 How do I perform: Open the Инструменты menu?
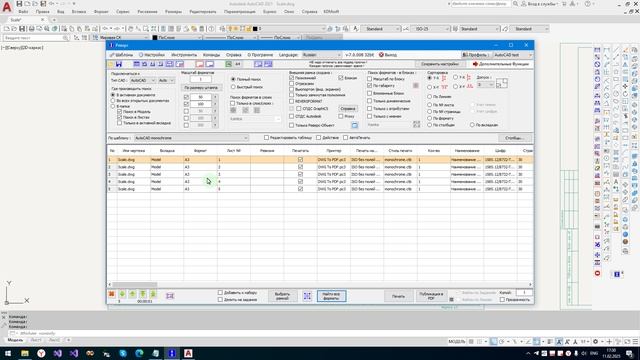(x=184, y=55)
